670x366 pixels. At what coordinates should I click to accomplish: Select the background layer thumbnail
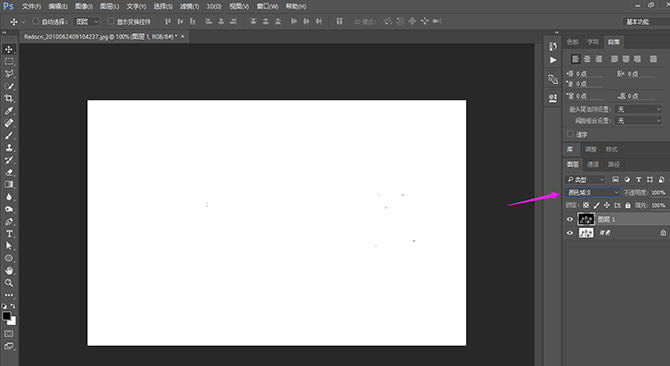(586, 233)
